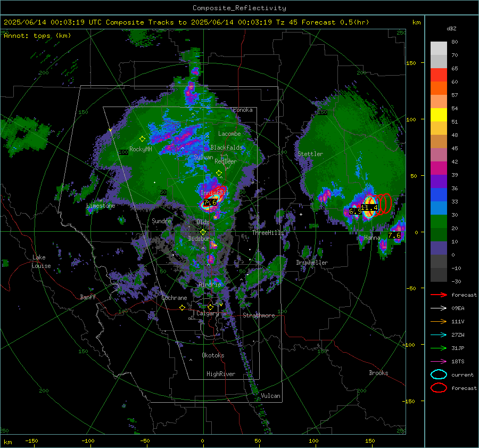Select the 11.4 storm top label
Screen dimensions: 479x448
pos(369,208)
